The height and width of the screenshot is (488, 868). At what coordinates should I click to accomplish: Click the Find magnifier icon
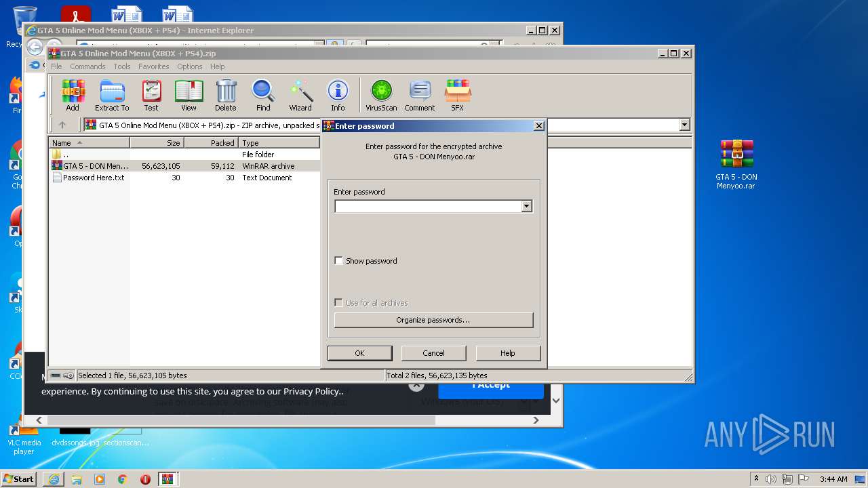263,95
